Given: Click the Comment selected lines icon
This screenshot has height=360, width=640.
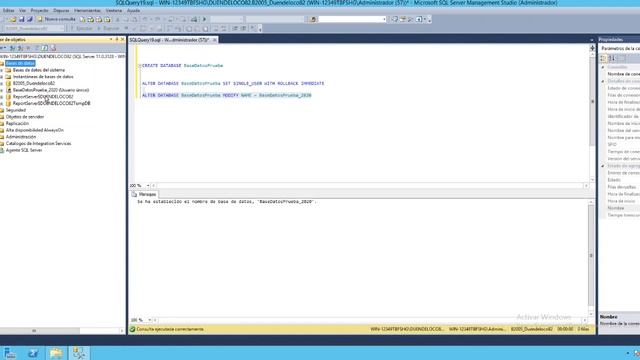Looking at the screenshot, I should pos(216,29).
